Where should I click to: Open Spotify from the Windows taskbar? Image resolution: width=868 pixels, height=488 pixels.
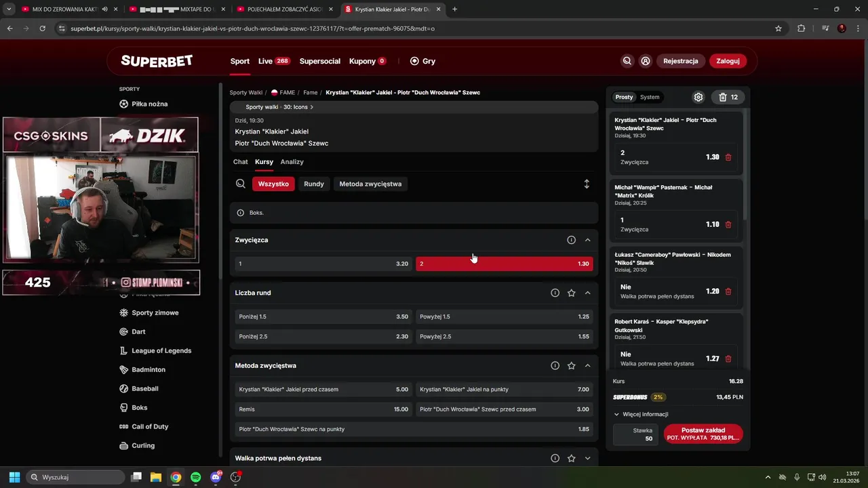196,477
